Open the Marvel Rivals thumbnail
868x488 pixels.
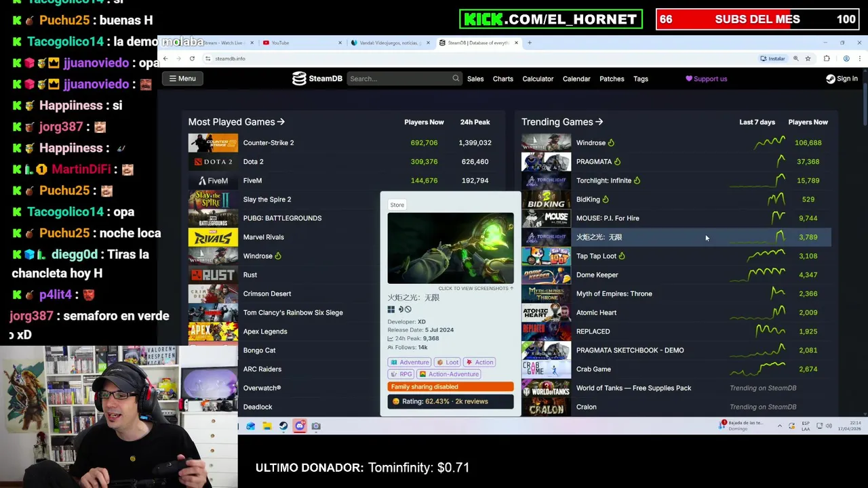(213, 237)
